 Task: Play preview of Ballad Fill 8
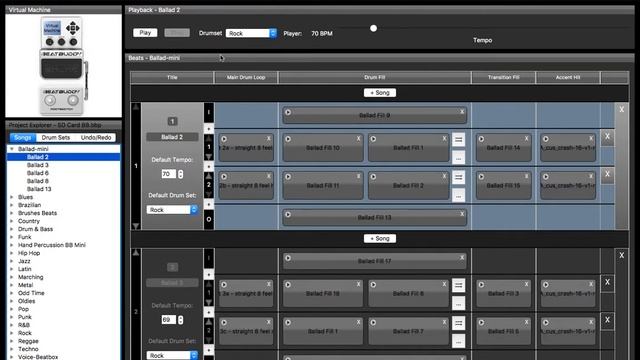click(373, 285)
